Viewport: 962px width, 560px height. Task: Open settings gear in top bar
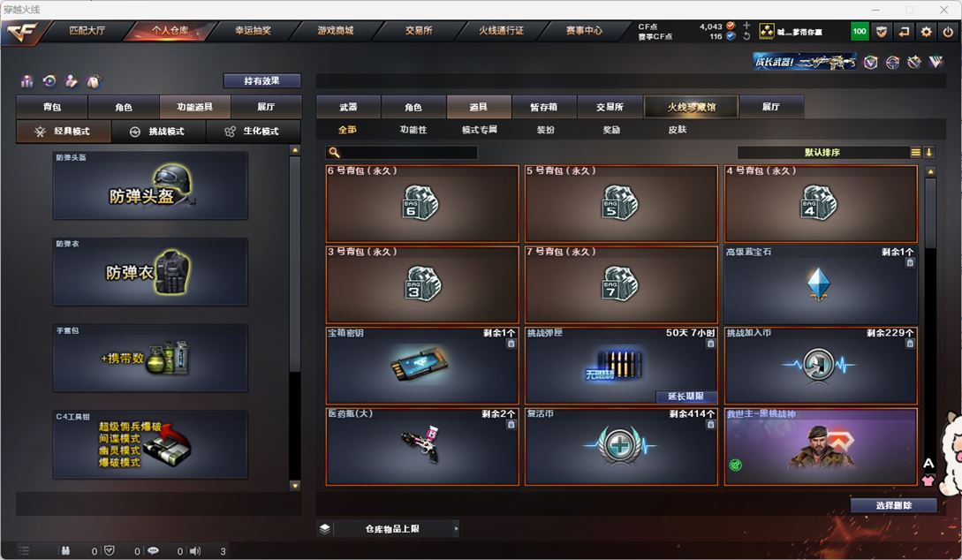coord(926,31)
